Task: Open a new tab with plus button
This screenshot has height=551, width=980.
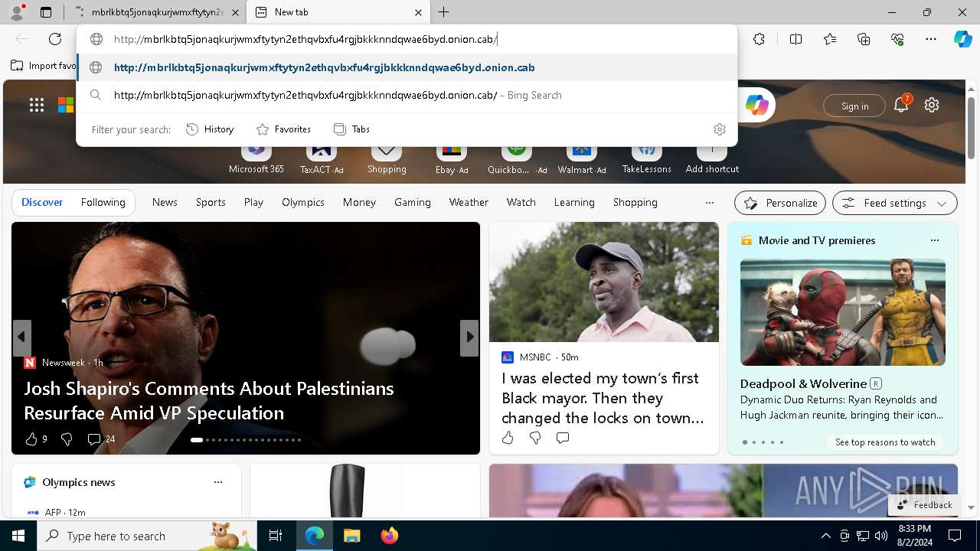Action: pos(444,12)
